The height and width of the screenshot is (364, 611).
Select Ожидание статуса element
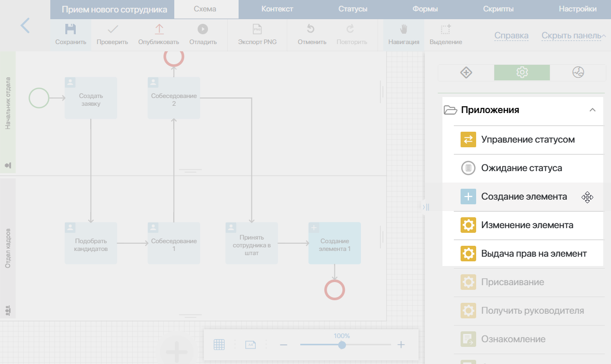coord(529,168)
